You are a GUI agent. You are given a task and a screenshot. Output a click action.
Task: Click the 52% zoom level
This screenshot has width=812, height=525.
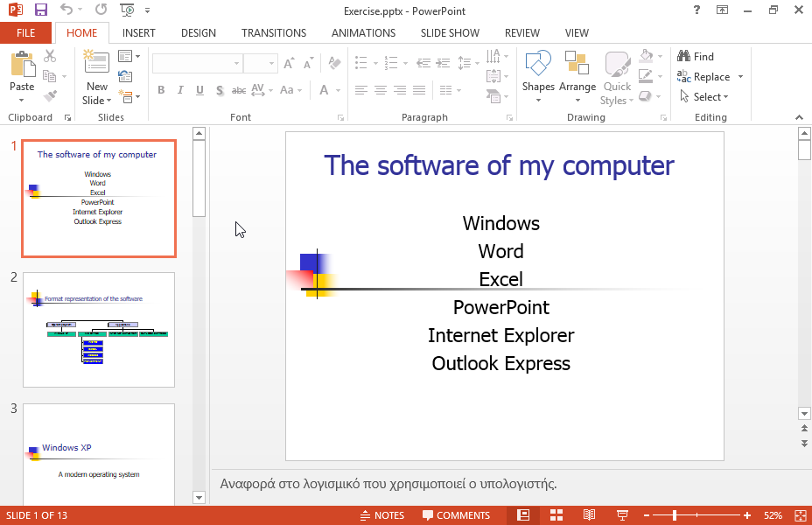[773, 515]
